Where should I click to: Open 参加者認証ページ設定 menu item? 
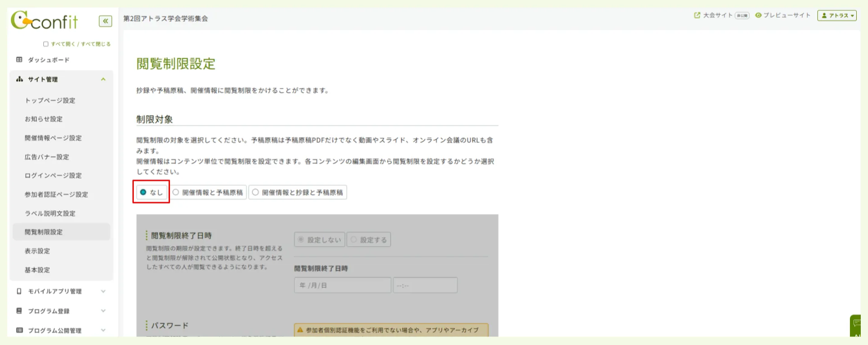click(x=56, y=194)
